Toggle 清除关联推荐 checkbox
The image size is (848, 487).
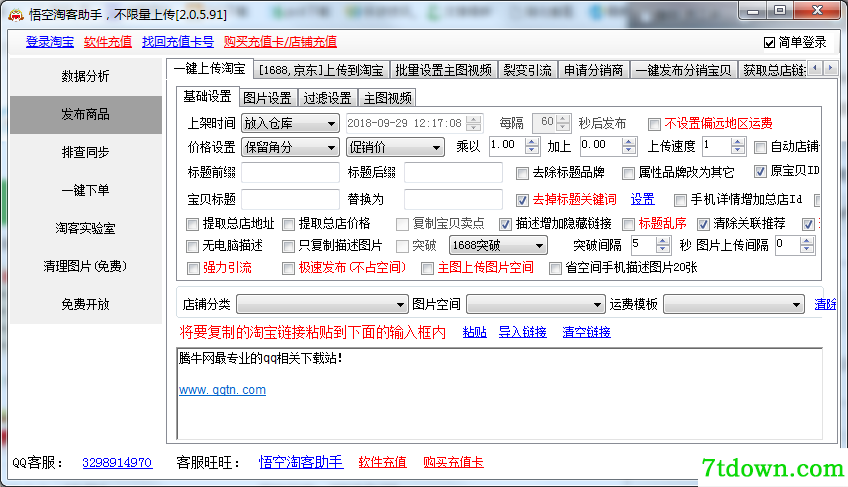point(703,224)
